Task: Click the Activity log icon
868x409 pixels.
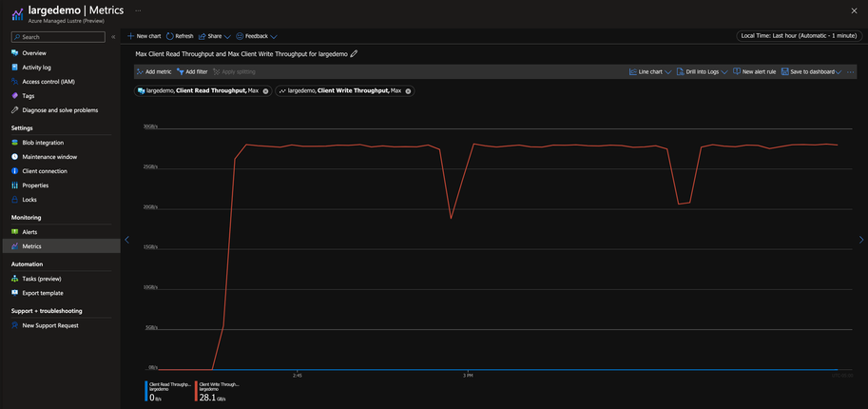Action: (15, 68)
